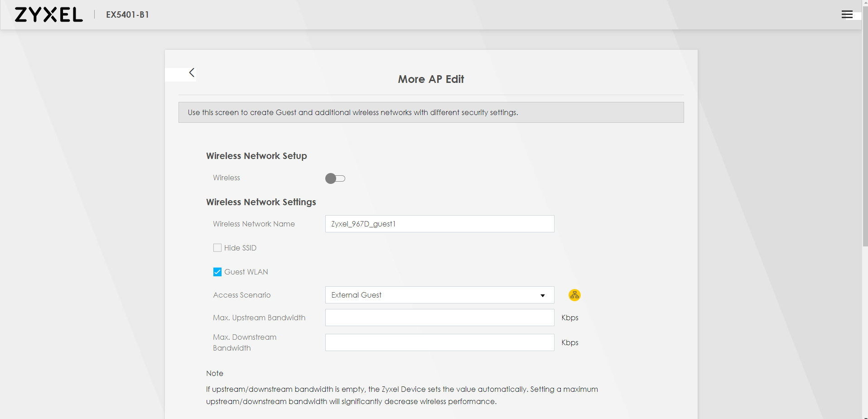Screen dimensions: 868x419
Task: Click the EX5401-B1 model name
Action: [127, 14]
